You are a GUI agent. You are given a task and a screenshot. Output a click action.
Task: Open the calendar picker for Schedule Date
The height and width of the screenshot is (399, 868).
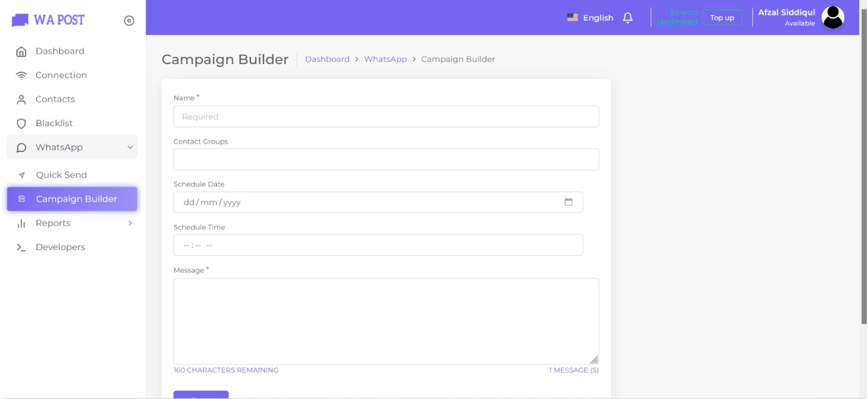point(569,202)
